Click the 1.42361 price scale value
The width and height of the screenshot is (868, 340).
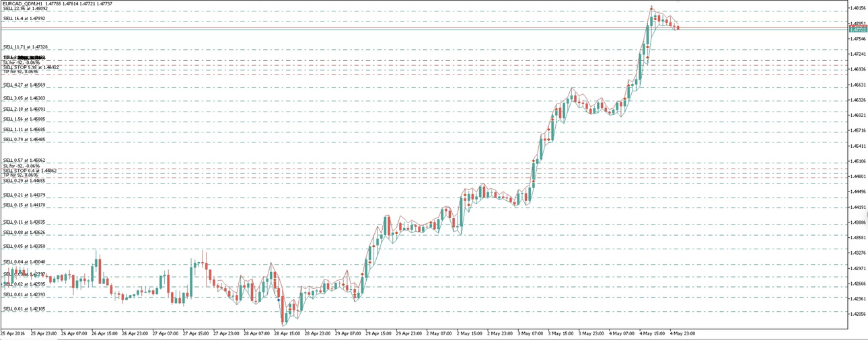point(857,298)
